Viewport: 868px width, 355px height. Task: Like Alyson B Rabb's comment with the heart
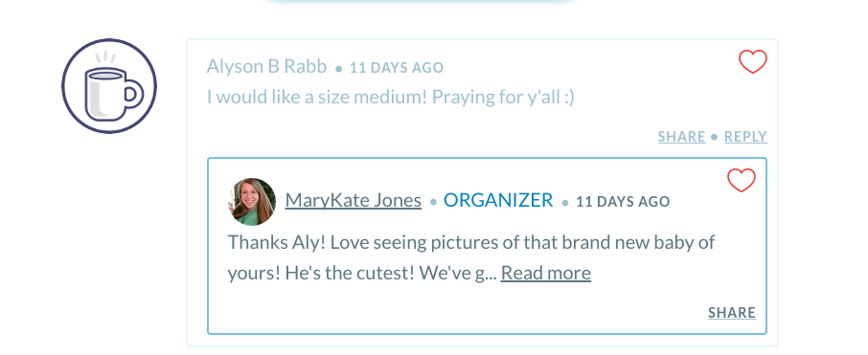tap(753, 61)
